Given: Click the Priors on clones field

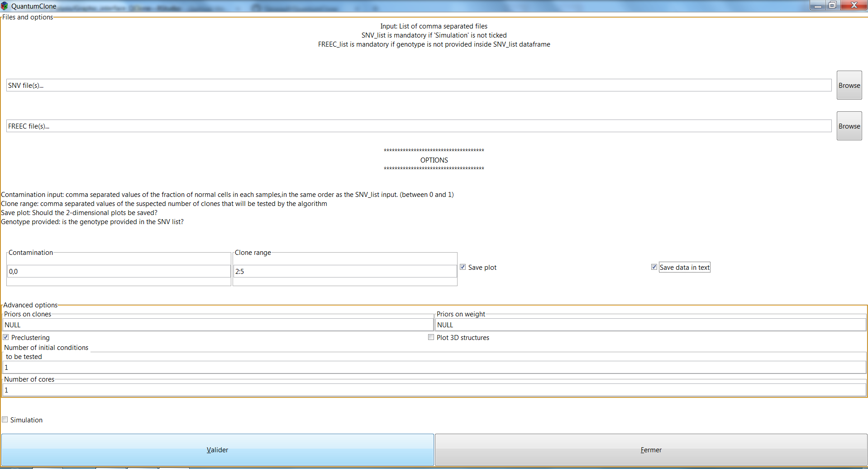Looking at the screenshot, I should tap(218, 325).
